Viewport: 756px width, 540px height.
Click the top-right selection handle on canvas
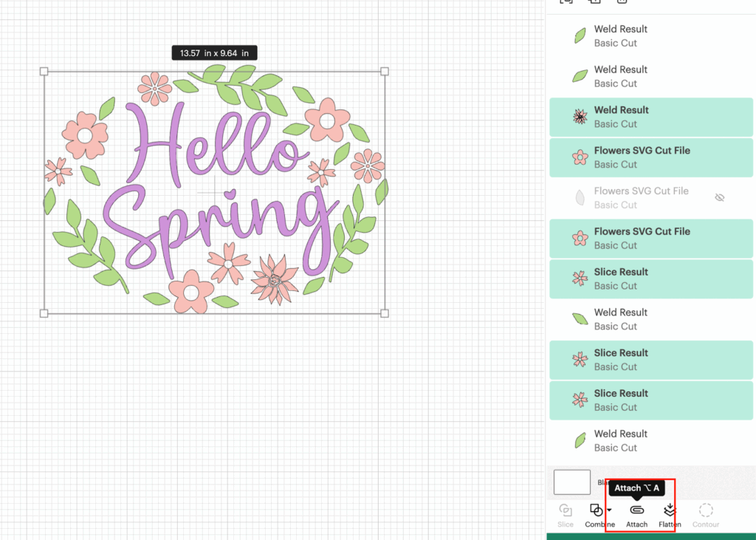click(385, 72)
